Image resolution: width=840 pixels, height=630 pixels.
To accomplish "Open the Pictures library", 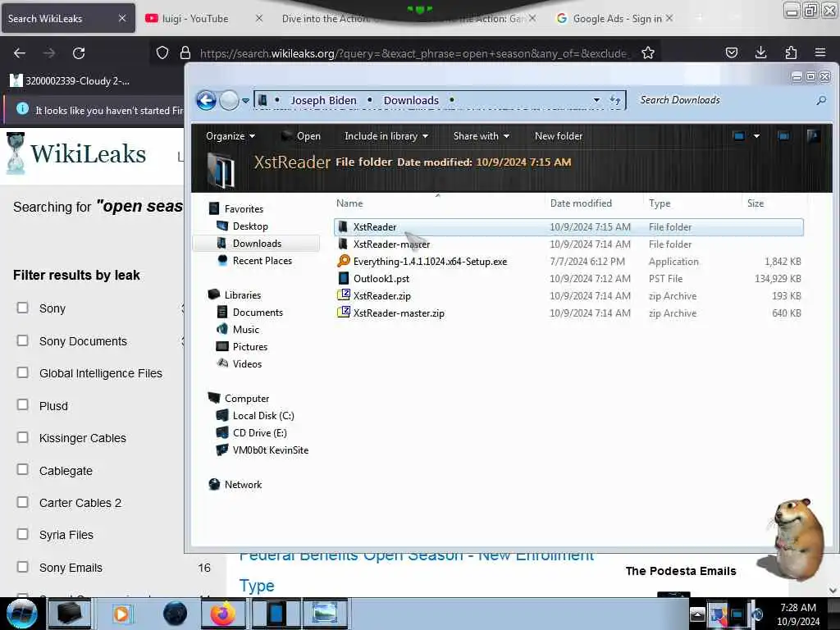I will (249, 347).
